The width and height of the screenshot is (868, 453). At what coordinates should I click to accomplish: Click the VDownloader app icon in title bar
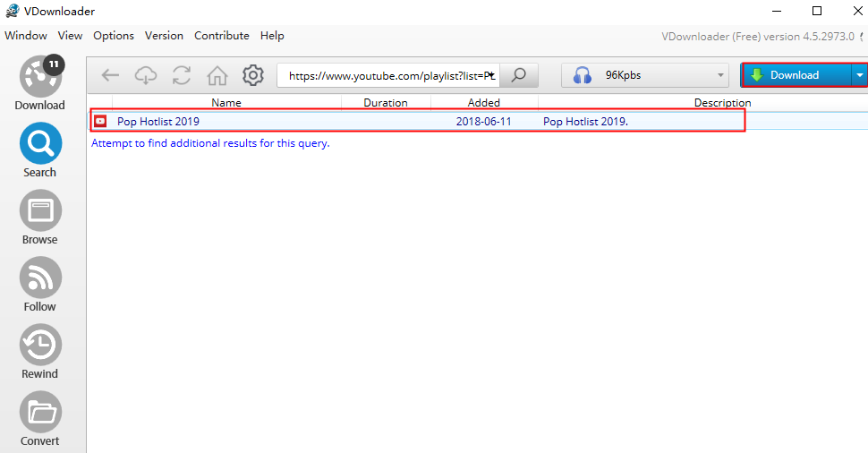point(13,11)
